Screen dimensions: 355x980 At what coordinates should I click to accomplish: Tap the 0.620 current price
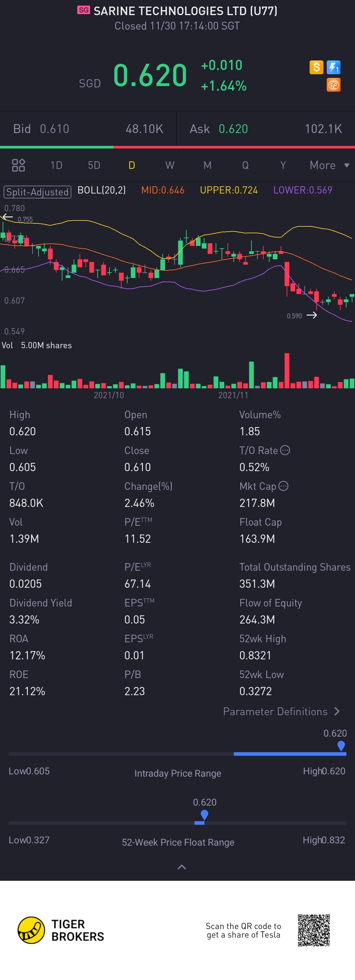(x=150, y=75)
